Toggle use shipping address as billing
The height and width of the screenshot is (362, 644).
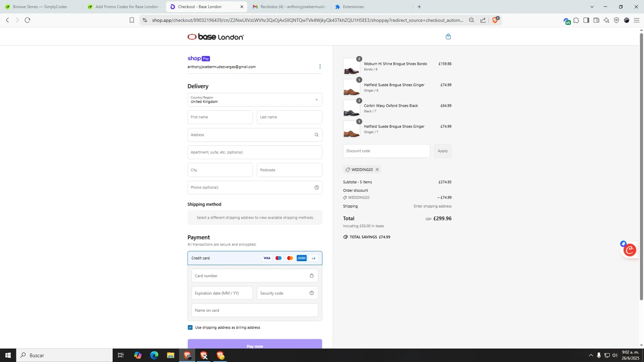coord(190,327)
